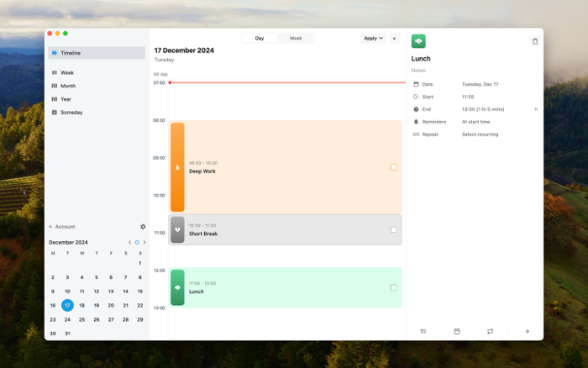
Task: Go to next month in mini calendar
Action: [144, 242]
